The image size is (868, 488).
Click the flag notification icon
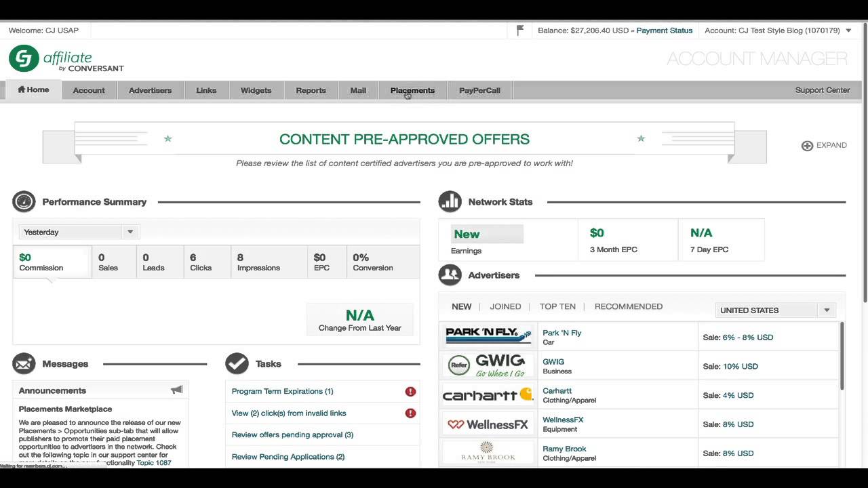(x=520, y=30)
